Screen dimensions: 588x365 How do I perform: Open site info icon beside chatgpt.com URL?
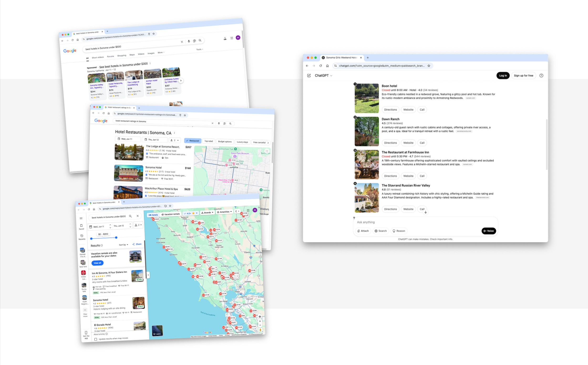tap(336, 66)
